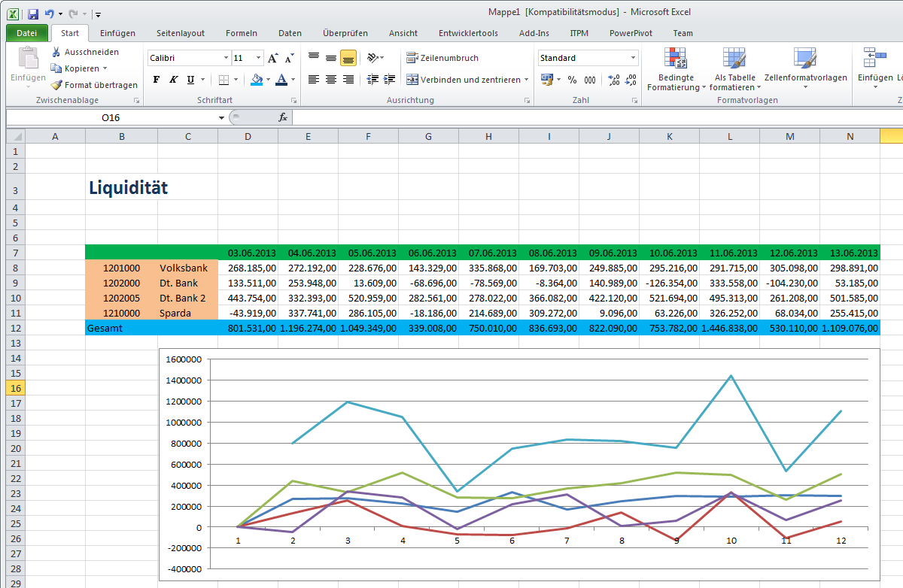Click Verbinden und zentrieren button
This screenshot has height=588, width=903.
[x=463, y=80]
